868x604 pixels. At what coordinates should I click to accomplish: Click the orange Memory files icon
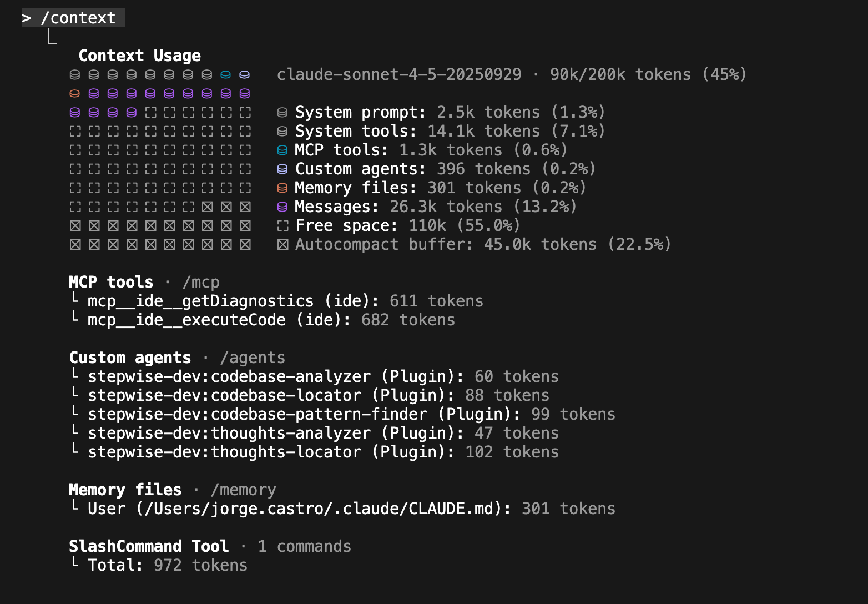(x=282, y=188)
